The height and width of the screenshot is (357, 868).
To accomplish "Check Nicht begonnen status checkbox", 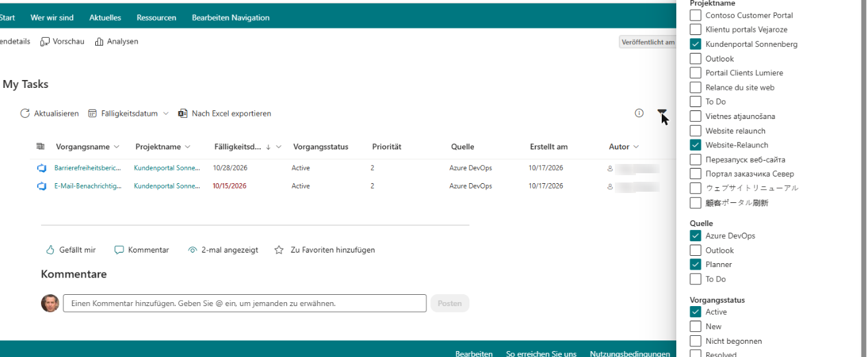I will pyautogui.click(x=695, y=341).
